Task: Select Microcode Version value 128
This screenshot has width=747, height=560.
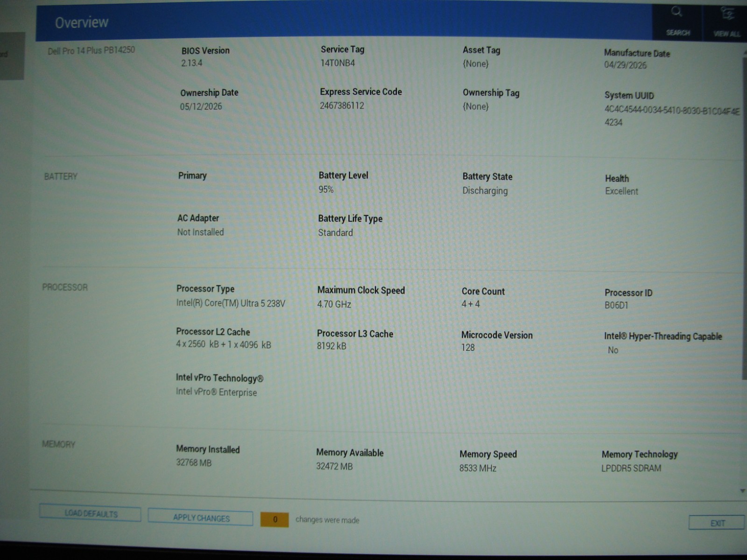Action: point(467,348)
